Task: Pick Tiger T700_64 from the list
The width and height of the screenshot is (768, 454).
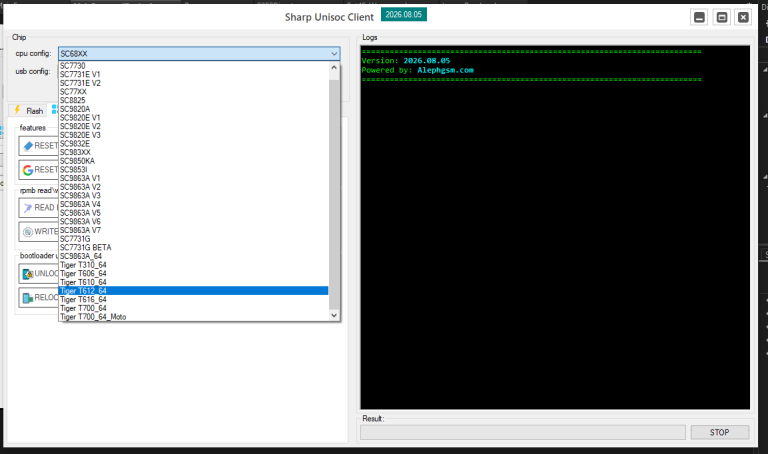Action: pos(193,308)
